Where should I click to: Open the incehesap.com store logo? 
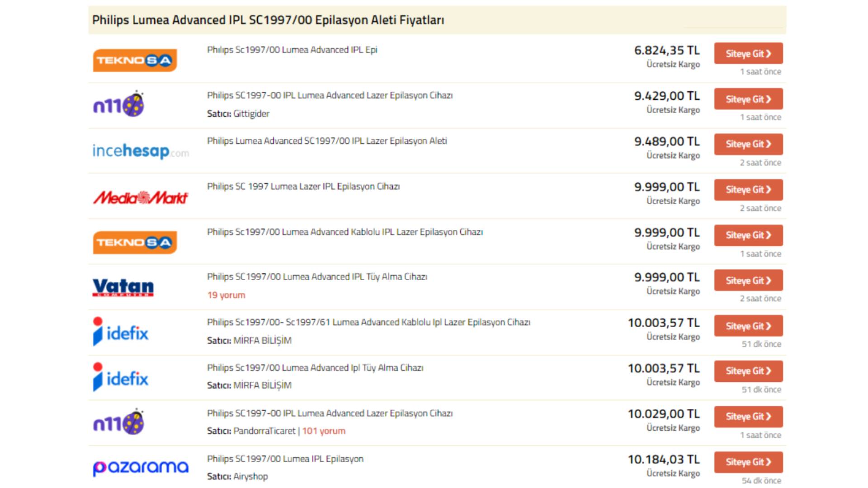click(141, 151)
